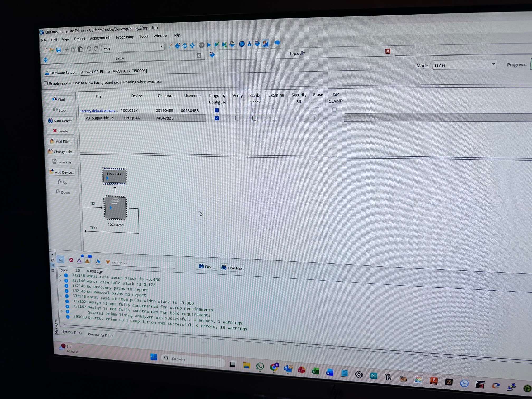The width and height of the screenshot is (532, 399).
Task: Switch to the top.v tab
Action: [120, 58]
